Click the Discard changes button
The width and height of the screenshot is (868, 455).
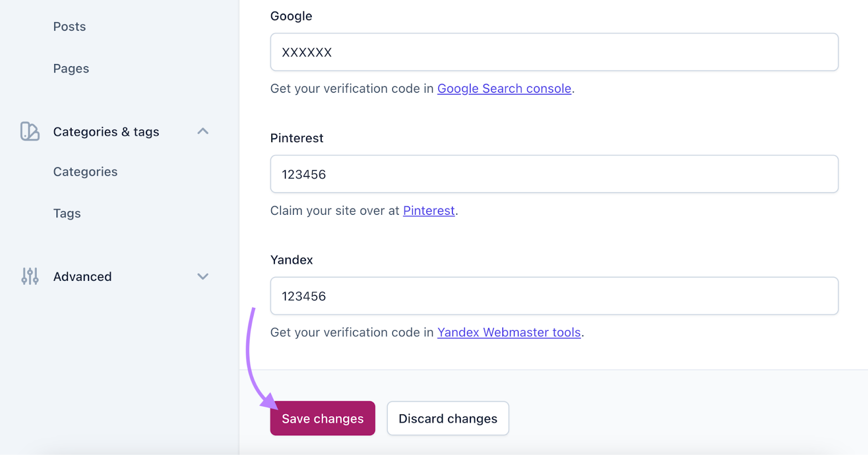pyautogui.click(x=447, y=418)
